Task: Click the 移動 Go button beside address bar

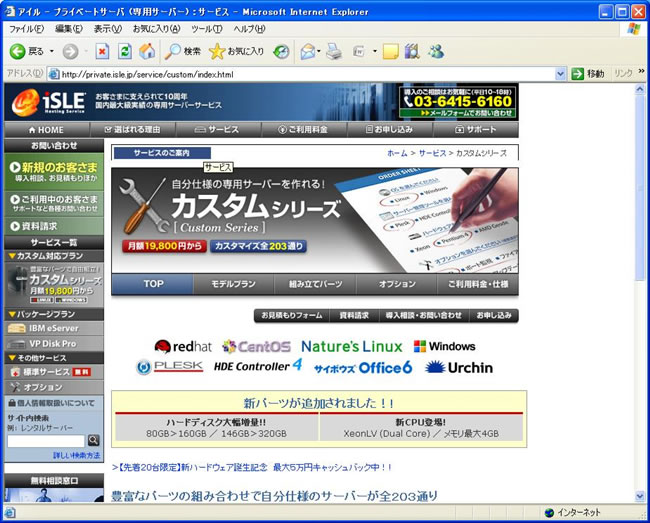Action: point(587,74)
